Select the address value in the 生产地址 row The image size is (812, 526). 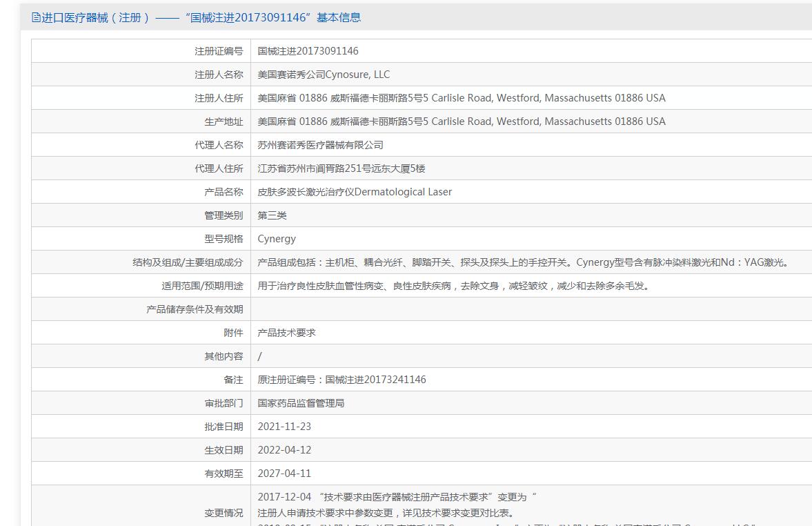pos(462,121)
